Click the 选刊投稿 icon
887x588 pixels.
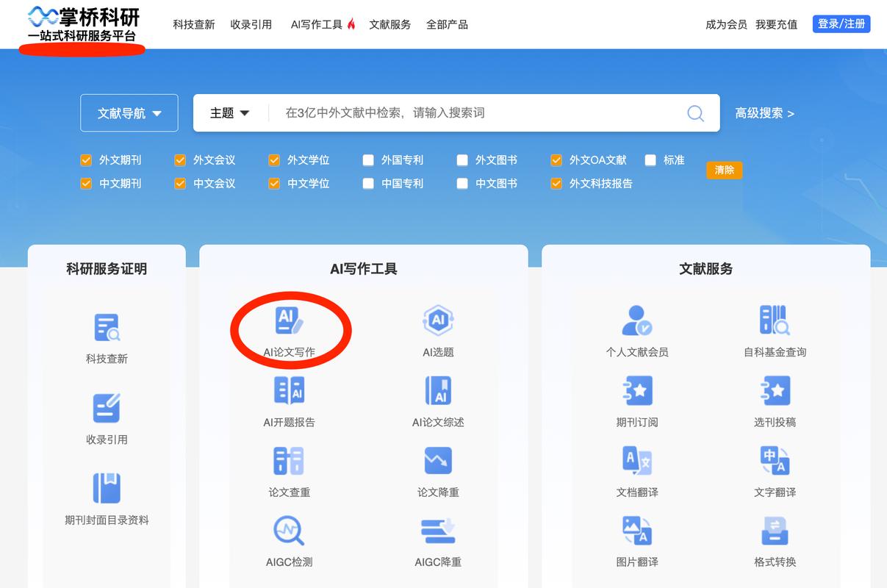tap(775, 390)
